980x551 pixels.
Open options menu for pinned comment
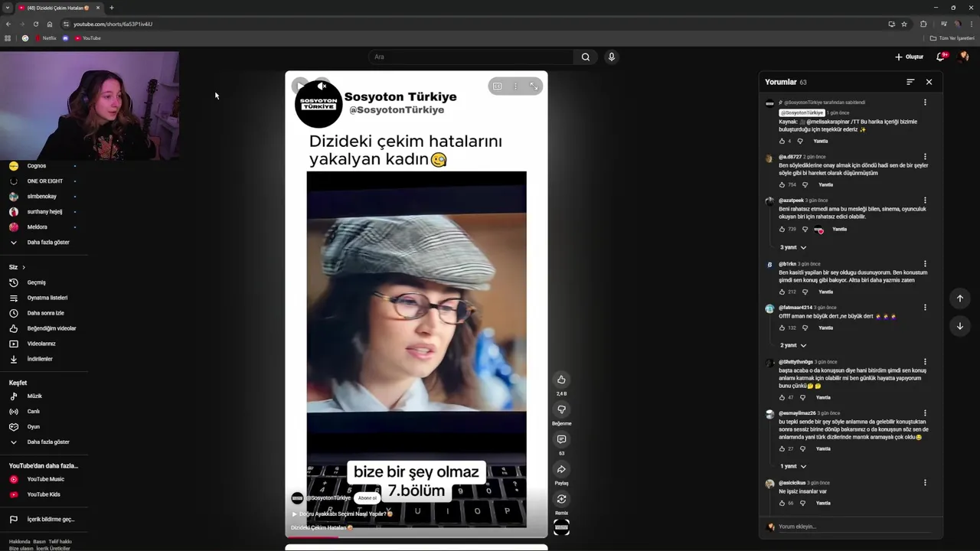click(925, 103)
